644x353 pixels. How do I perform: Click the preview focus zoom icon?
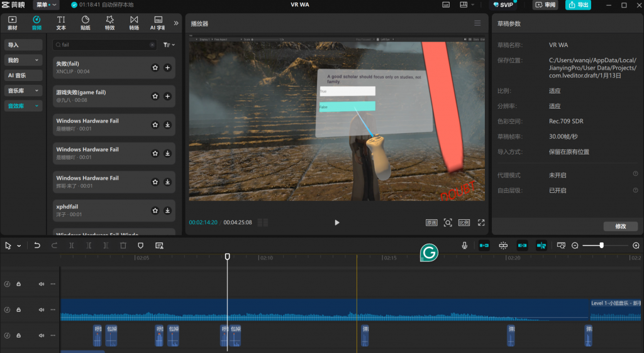pyautogui.click(x=448, y=222)
